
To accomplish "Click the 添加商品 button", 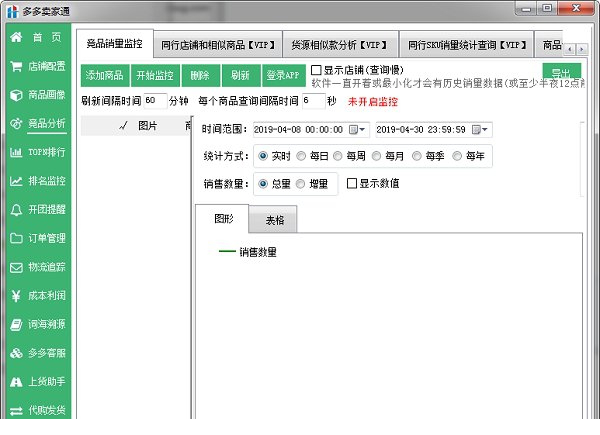I will pos(104,75).
